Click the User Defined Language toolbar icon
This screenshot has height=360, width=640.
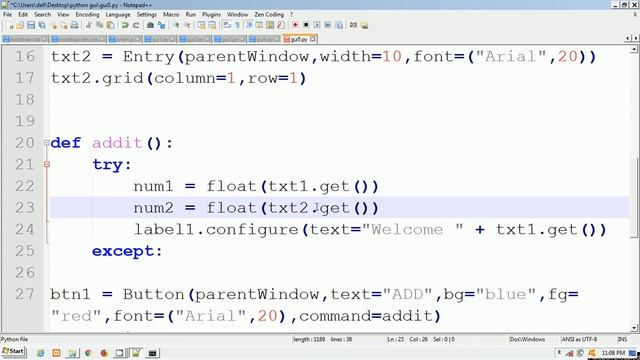[259, 25]
